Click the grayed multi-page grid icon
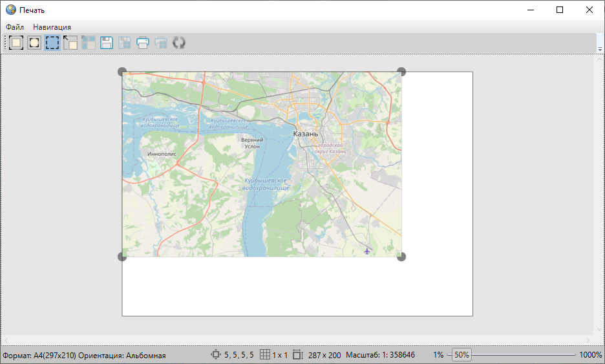This screenshot has height=364, width=605. pos(89,43)
